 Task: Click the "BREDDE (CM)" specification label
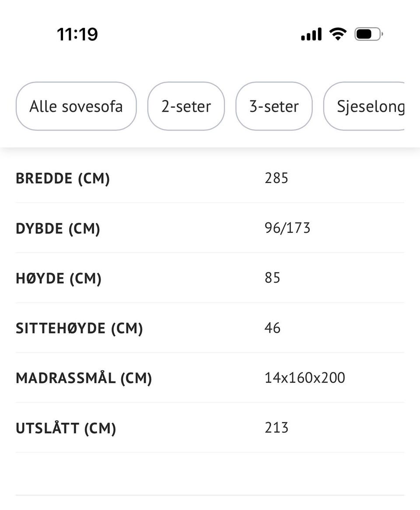pyautogui.click(x=63, y=179)
